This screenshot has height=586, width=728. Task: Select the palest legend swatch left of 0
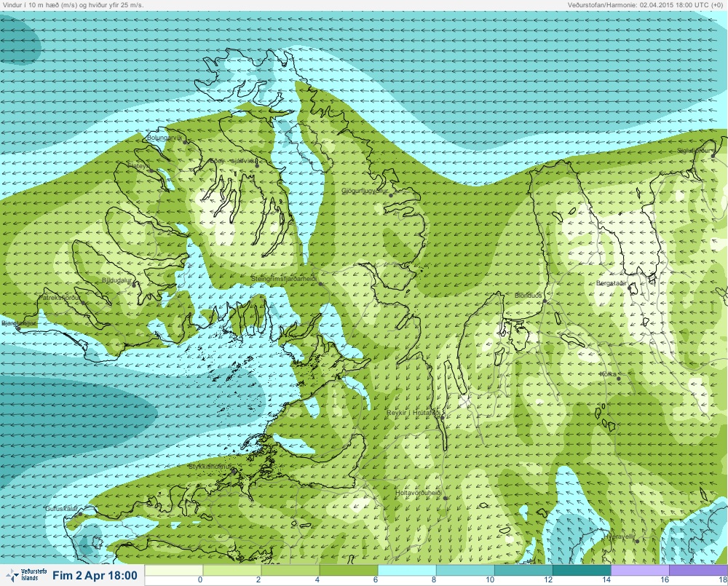click(174, 570)
